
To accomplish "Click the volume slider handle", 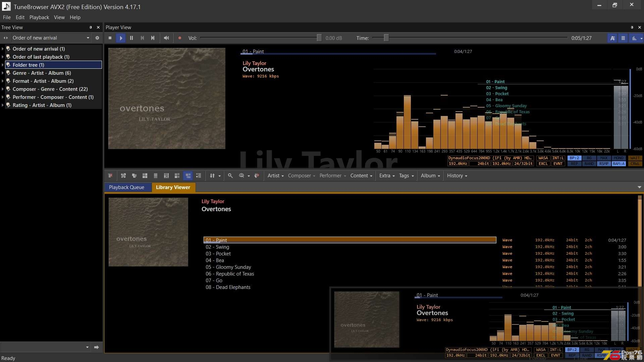I will click(x=319, y=38).
